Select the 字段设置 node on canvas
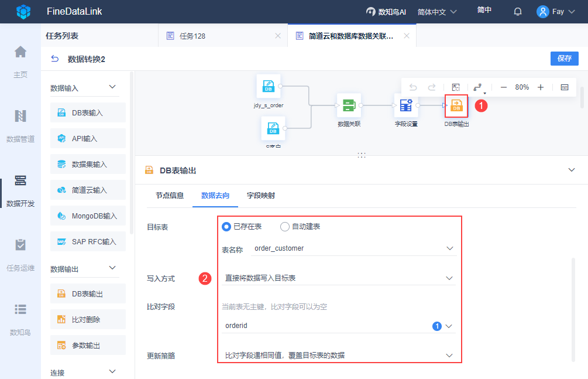Screen dimensions: 588x379 click(x=406, y=105)
